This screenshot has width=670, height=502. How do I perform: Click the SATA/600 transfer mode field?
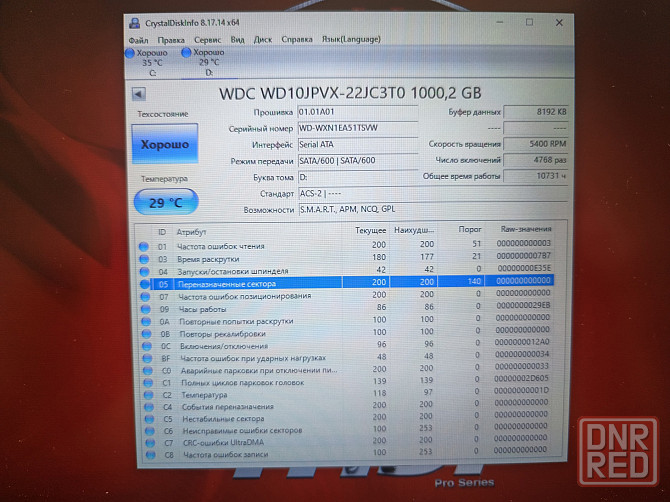coord(358,161)
